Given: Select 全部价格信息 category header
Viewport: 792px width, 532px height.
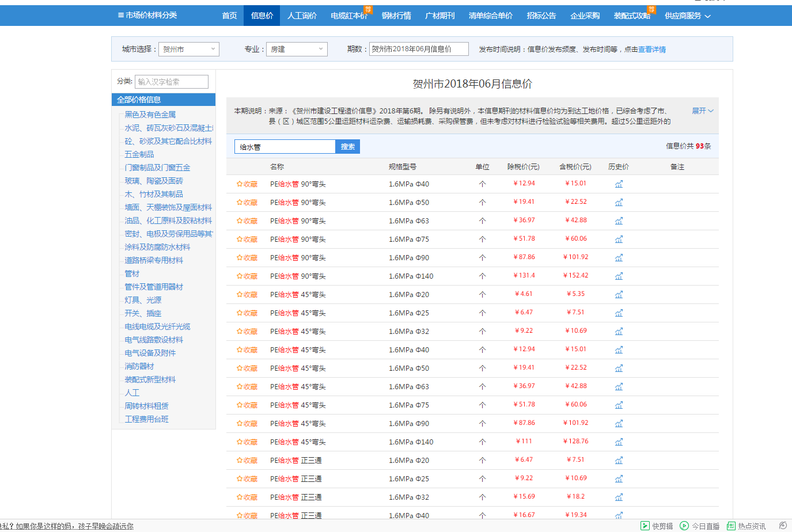Looking at the screenshot, I should [164, 100].
